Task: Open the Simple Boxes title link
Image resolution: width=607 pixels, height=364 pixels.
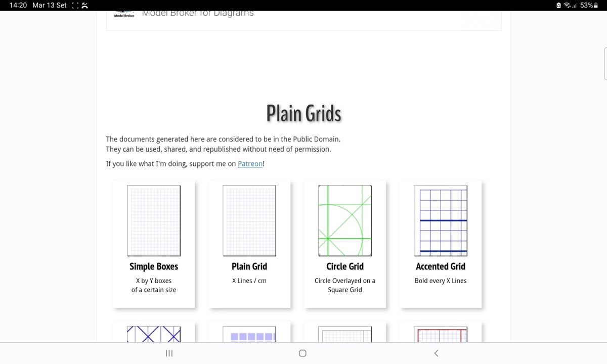Action: click(154, 266)
